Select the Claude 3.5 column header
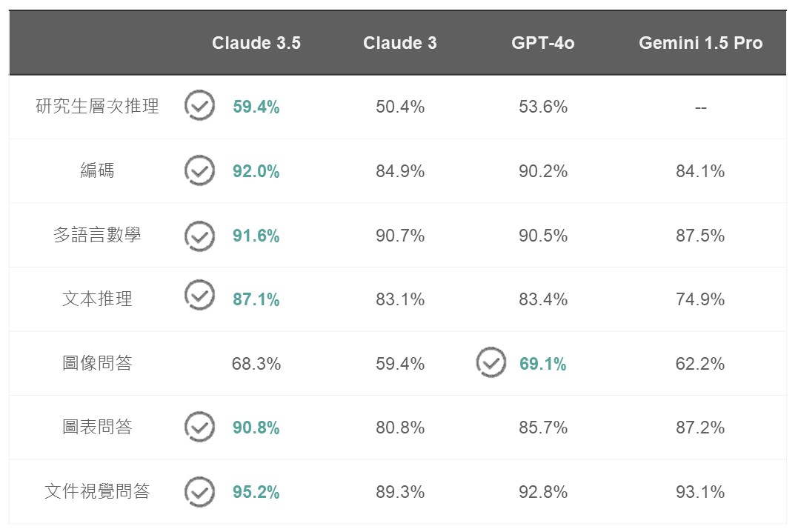 [x=256, y=43]
